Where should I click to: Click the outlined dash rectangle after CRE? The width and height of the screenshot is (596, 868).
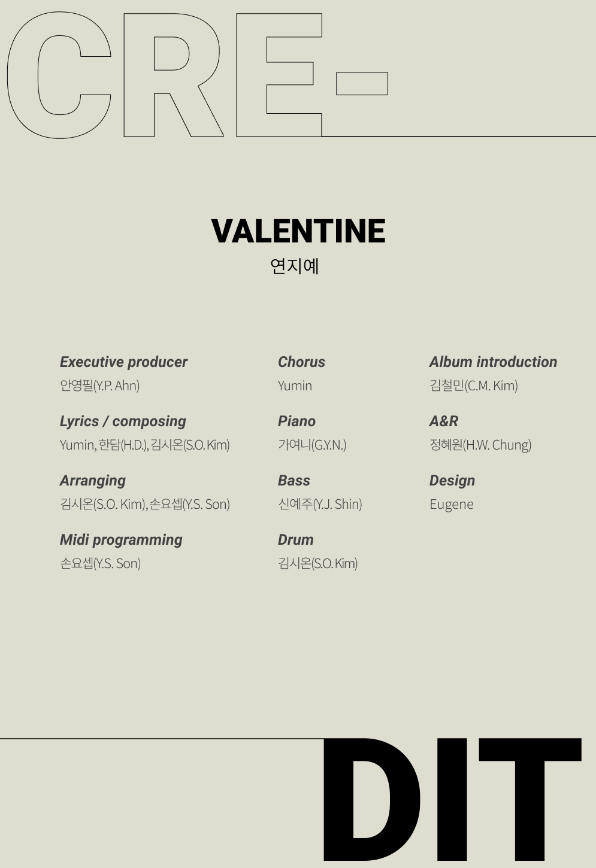point(362,84)
